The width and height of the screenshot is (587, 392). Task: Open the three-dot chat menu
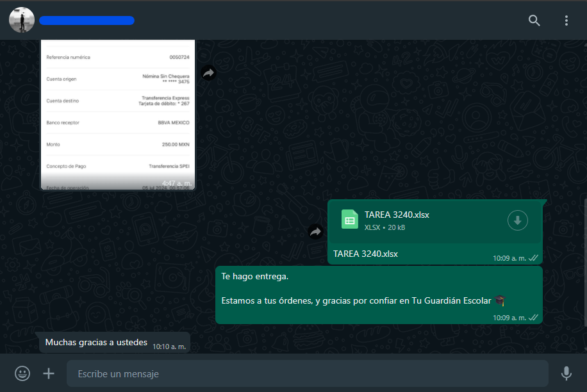[566, 20]
